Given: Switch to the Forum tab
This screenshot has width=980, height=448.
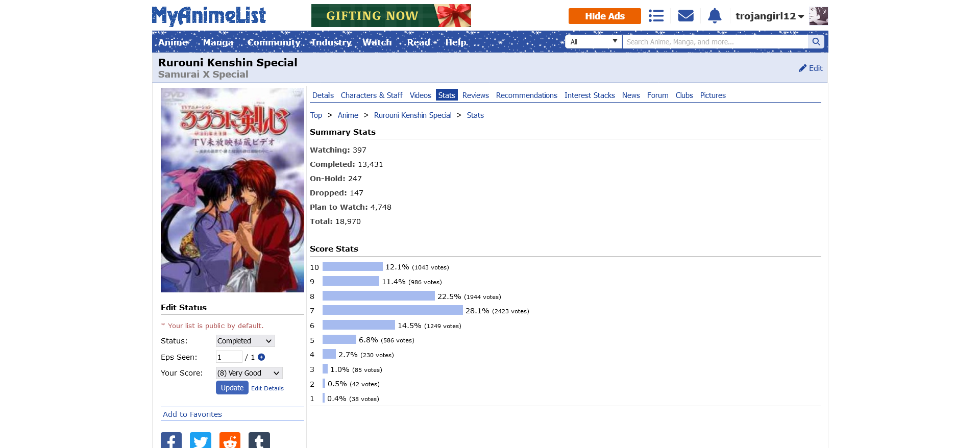Looking at the screenshot, I should tap(658, 95).
